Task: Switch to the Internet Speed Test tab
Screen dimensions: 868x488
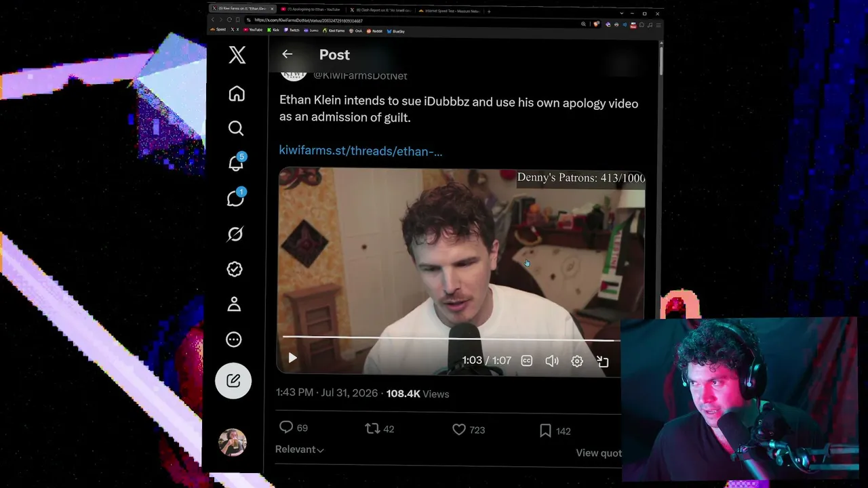Action: point(450,11)
